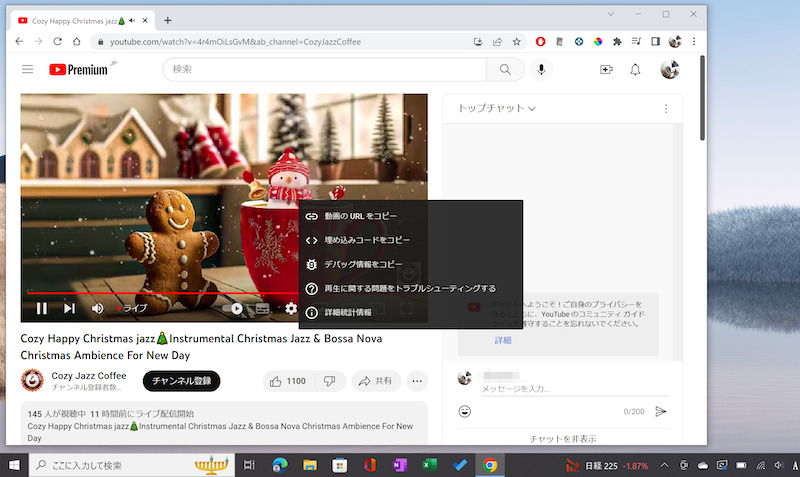Mute the video player volume
Image resolution: width=800 pixels, height=477 pixels.
coord(98,308)
